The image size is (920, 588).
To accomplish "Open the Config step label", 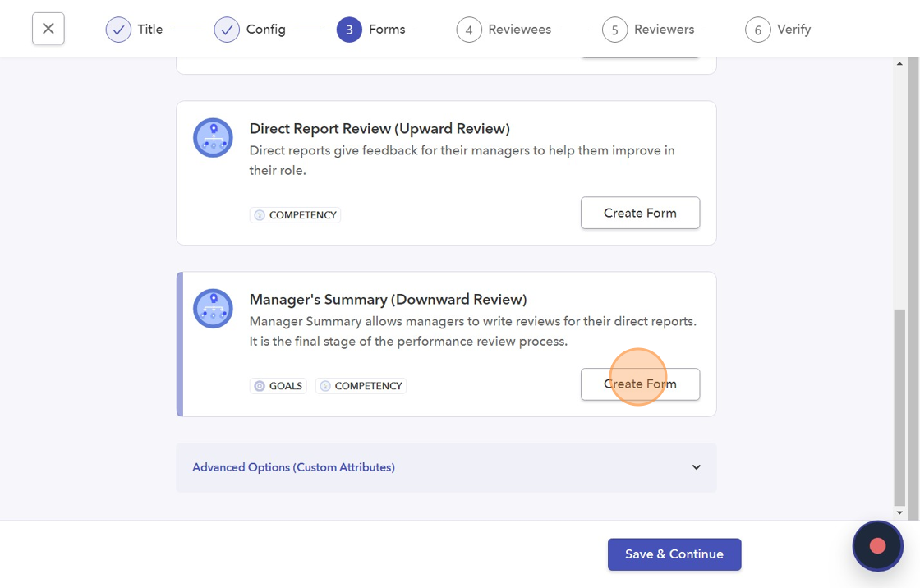I will click(266, 30).
